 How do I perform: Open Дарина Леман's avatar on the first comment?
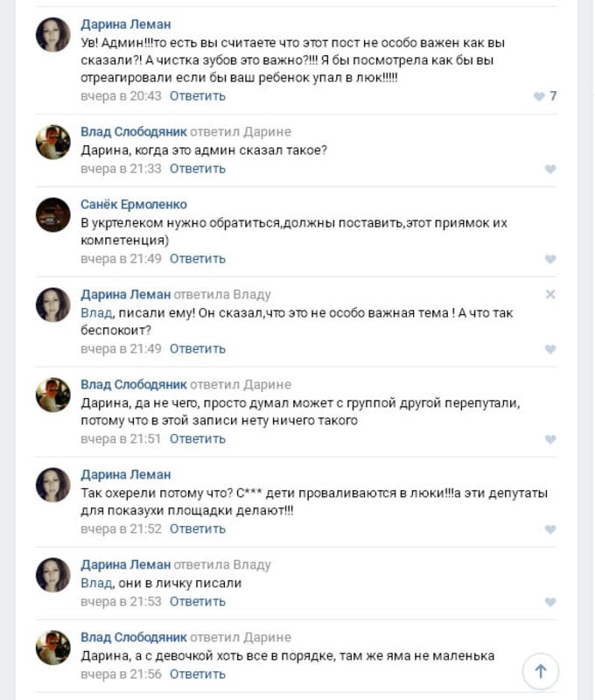point(52,35)
